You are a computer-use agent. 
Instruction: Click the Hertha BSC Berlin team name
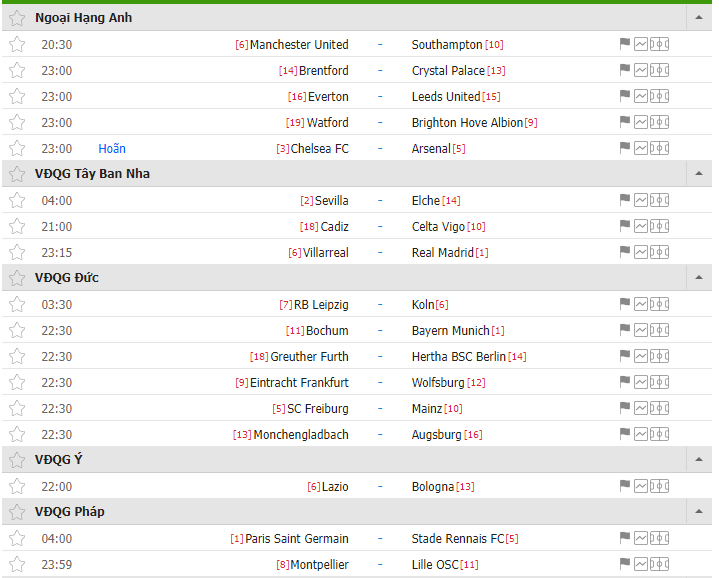coord(459,357)
